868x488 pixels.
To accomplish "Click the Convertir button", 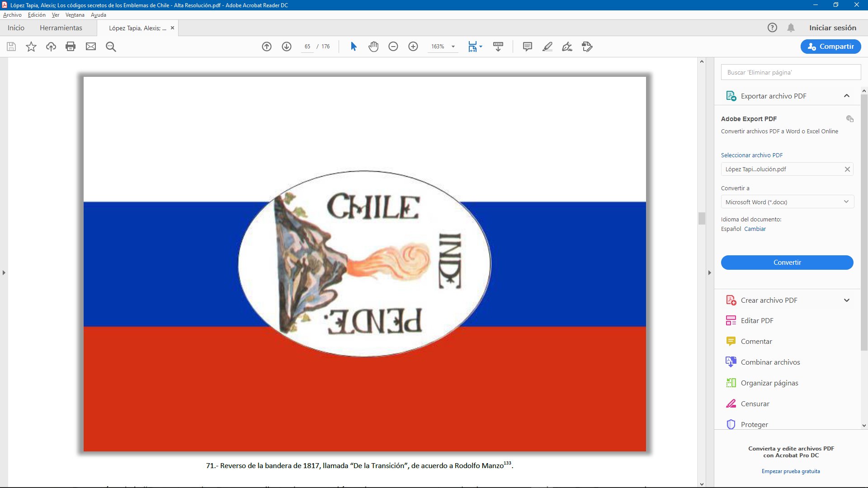I will (787, 263).
